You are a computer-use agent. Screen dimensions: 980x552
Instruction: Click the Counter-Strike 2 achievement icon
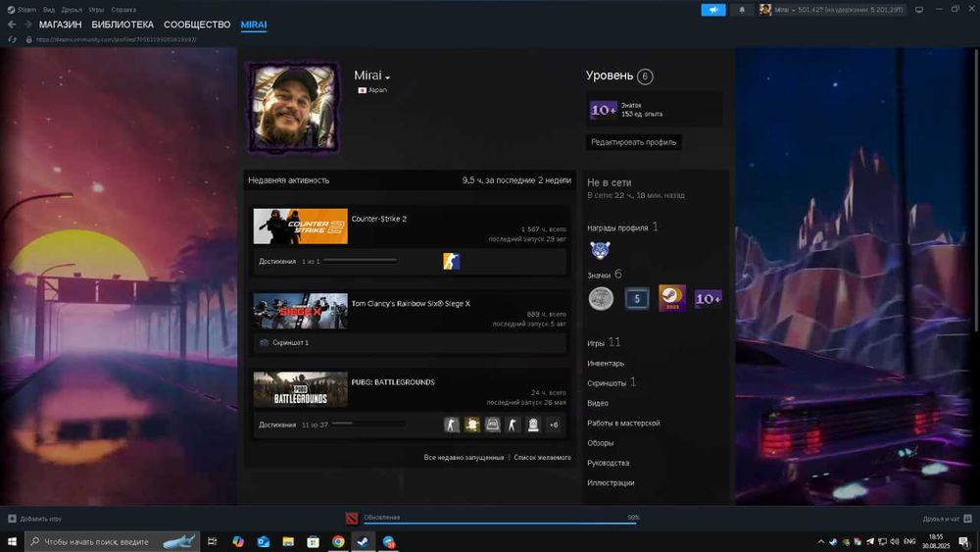point(451,261)
